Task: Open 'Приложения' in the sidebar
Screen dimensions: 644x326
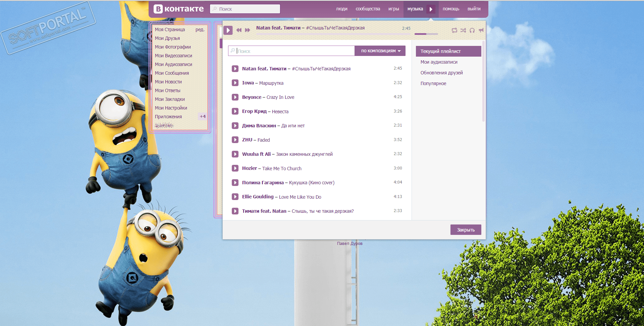Action: click(168, 117)
